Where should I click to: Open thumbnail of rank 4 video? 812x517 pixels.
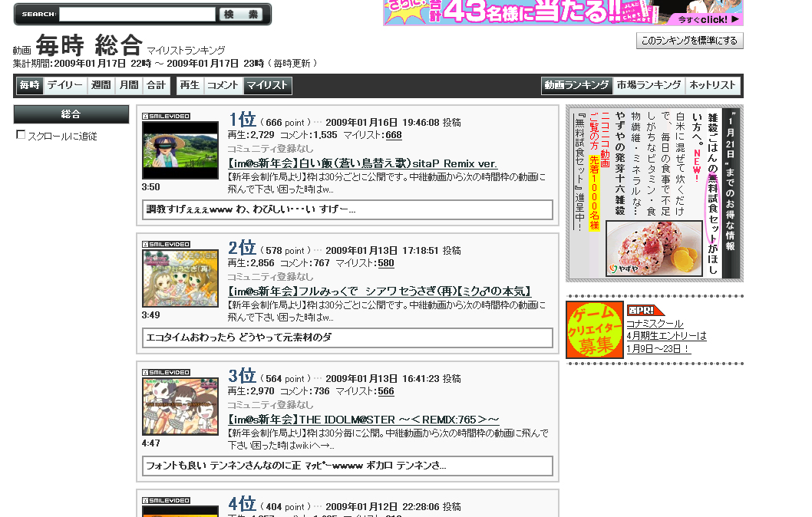(180, 512)
